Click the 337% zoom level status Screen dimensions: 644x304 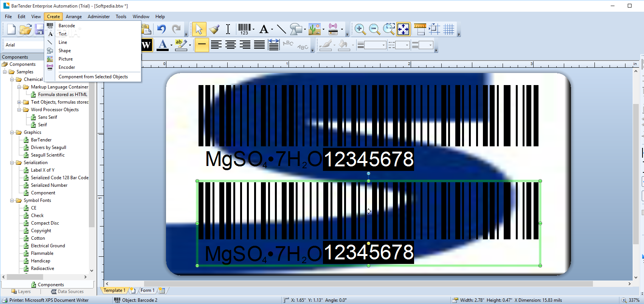click(634, 300)
